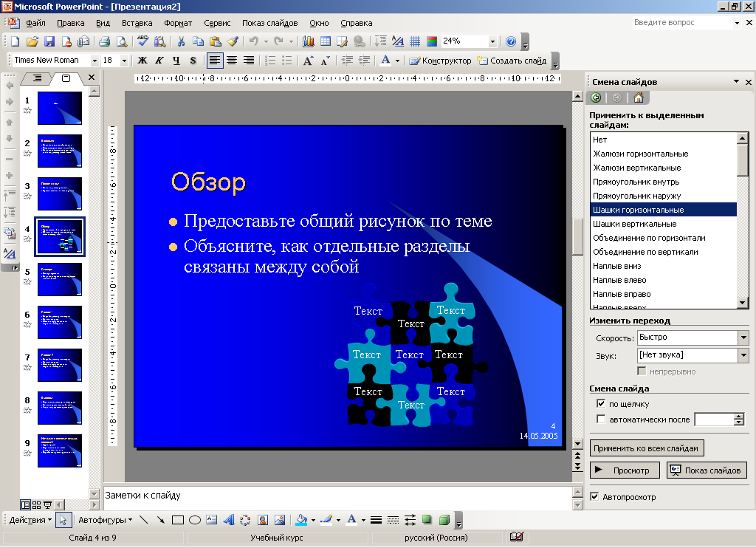This screenshot has width=756, height=548.
Task: Select slide 7 thumbnail
Action: tap(60, 365)
